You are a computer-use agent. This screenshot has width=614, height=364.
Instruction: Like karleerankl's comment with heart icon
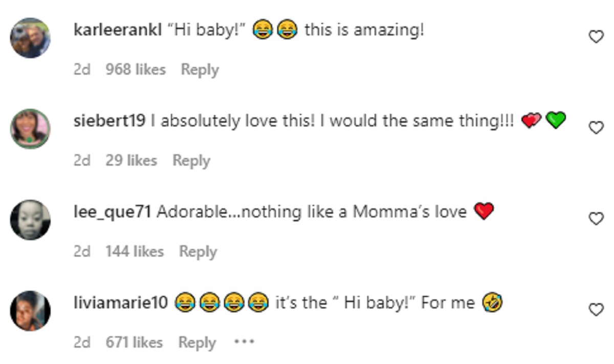[596, 37]
